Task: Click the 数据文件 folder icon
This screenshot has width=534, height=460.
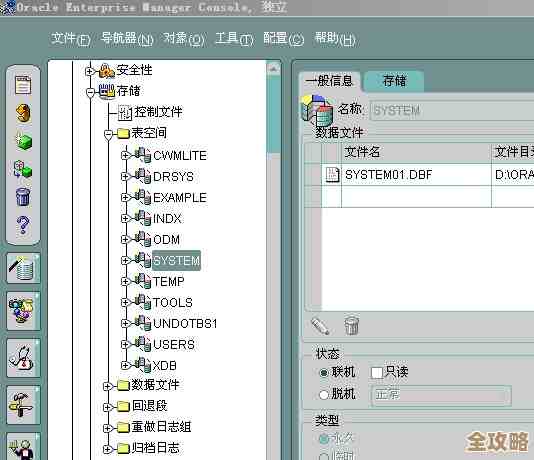Action: coord(124,385)
